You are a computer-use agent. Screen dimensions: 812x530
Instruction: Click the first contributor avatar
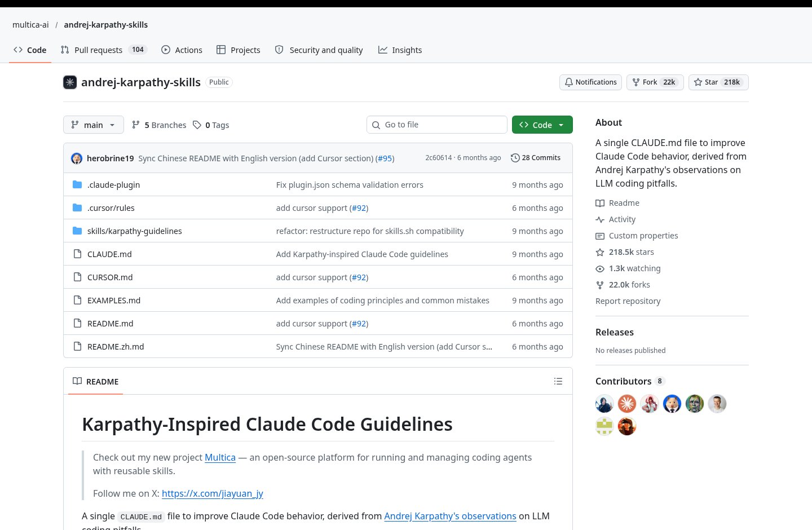click(x=604, y=404)
